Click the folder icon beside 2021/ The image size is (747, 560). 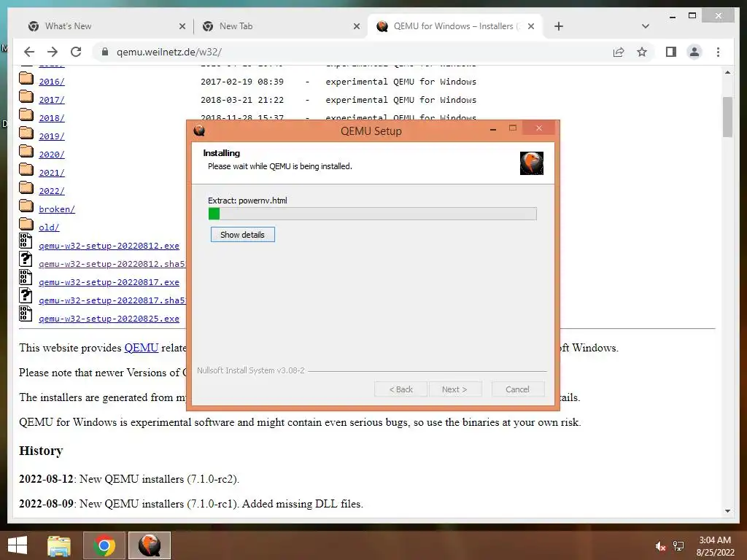point(26,169)
